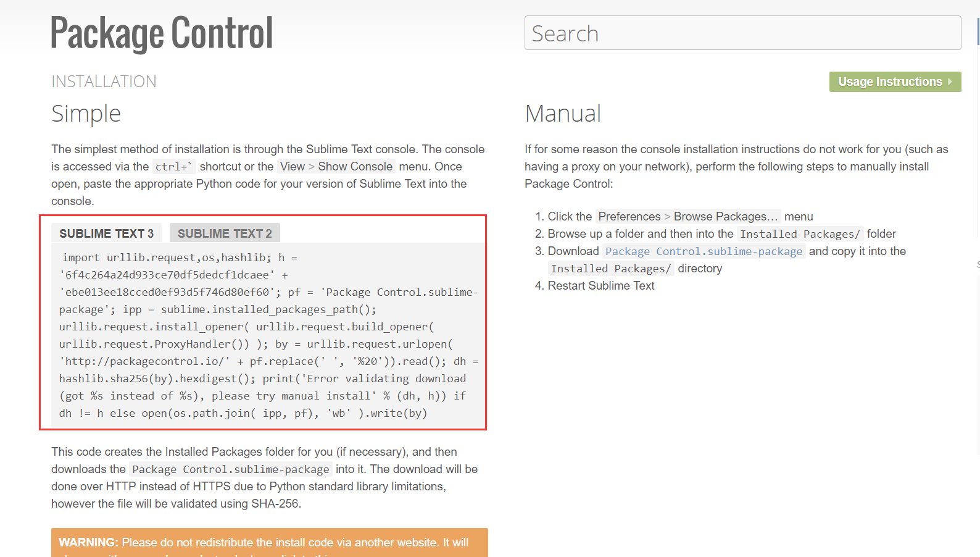This screenshot has height=557, width=980.
Task: Click the Package Control.sublime-package download link
Action: 704,251
